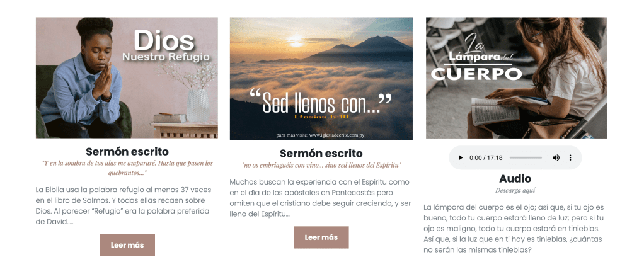Play the La Lámpara del Cuerpo audio
Screen dimensions: 644x262
(x=461, y=157)
